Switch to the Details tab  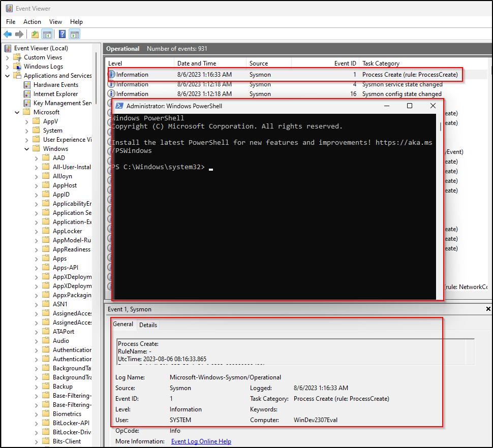pyautogui.click(x=148, y=325)
